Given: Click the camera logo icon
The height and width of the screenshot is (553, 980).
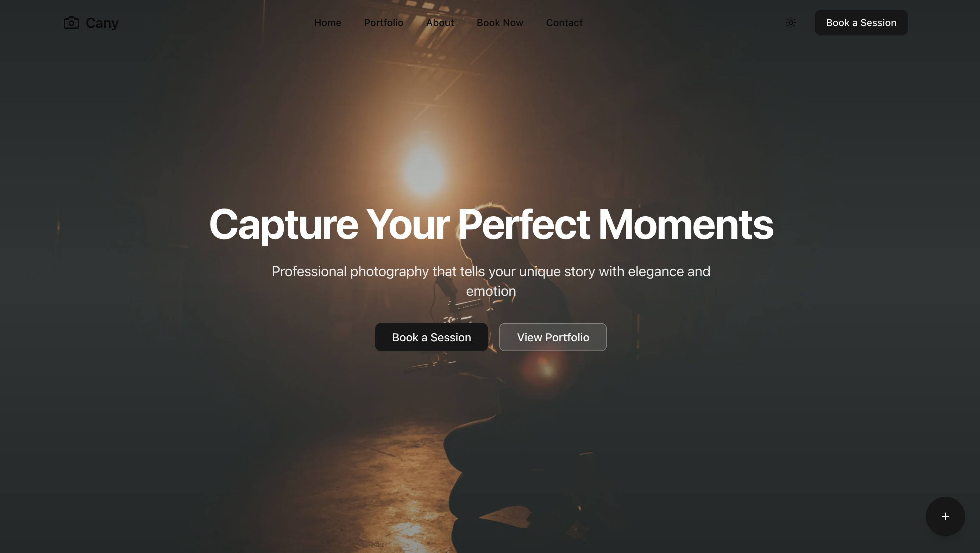Looking at the screenshot, I should (x=71, y=23).
